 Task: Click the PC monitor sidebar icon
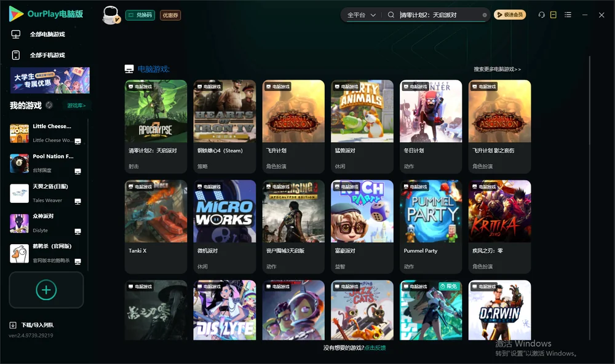coord(16,34)
